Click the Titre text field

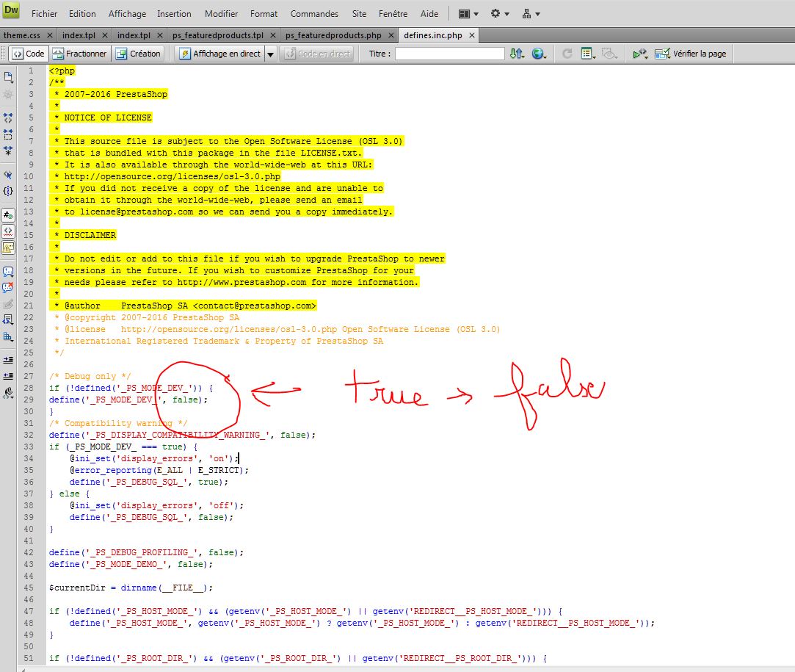(x=450, y=54)
